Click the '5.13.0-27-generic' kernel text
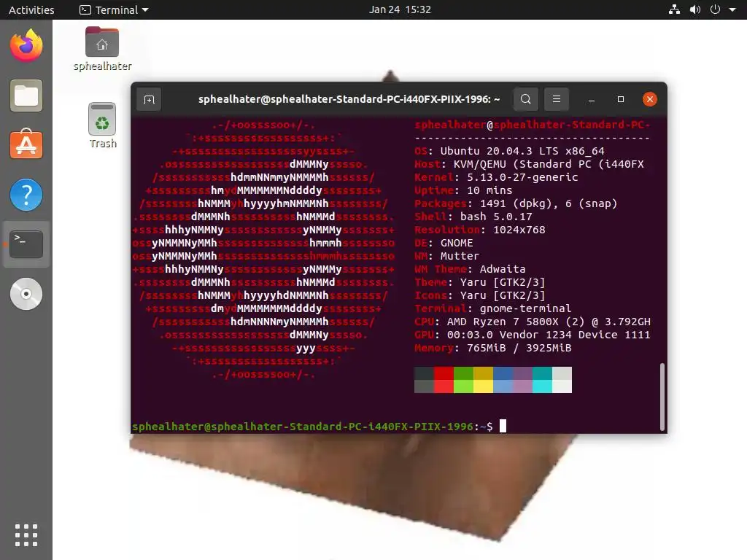 point(522,177)
